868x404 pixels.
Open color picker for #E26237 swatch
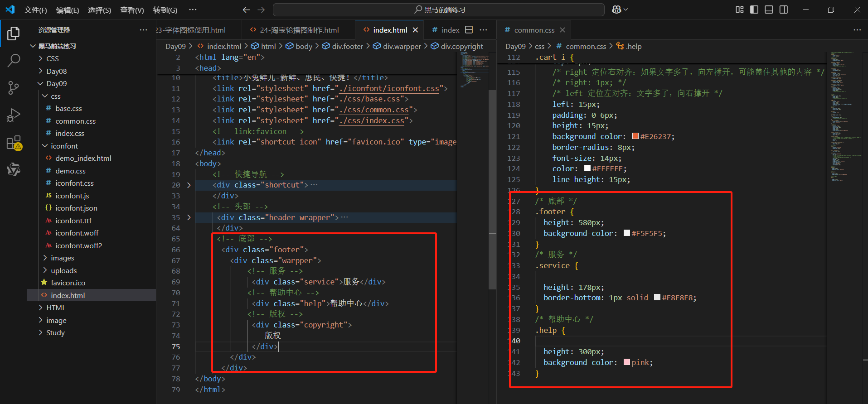click(635, 136)
